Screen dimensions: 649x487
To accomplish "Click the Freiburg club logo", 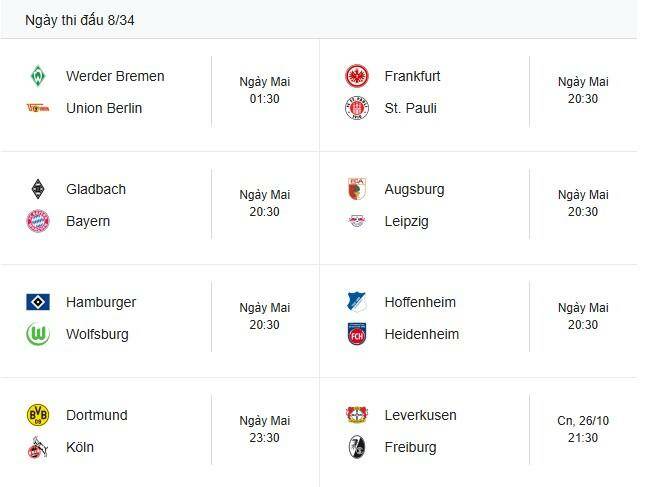I will click(357, 447).
